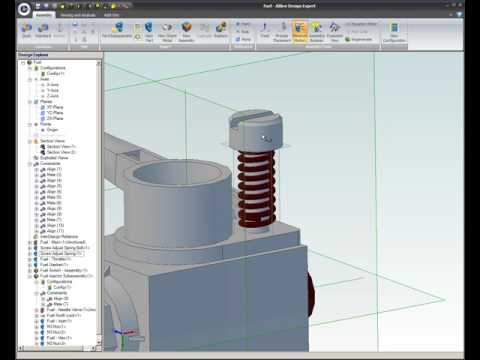Select highlighted Screw Adjust Spring<1> component
Image resolution: width=480 pixels, height=360 pixels.
[61, 254]
